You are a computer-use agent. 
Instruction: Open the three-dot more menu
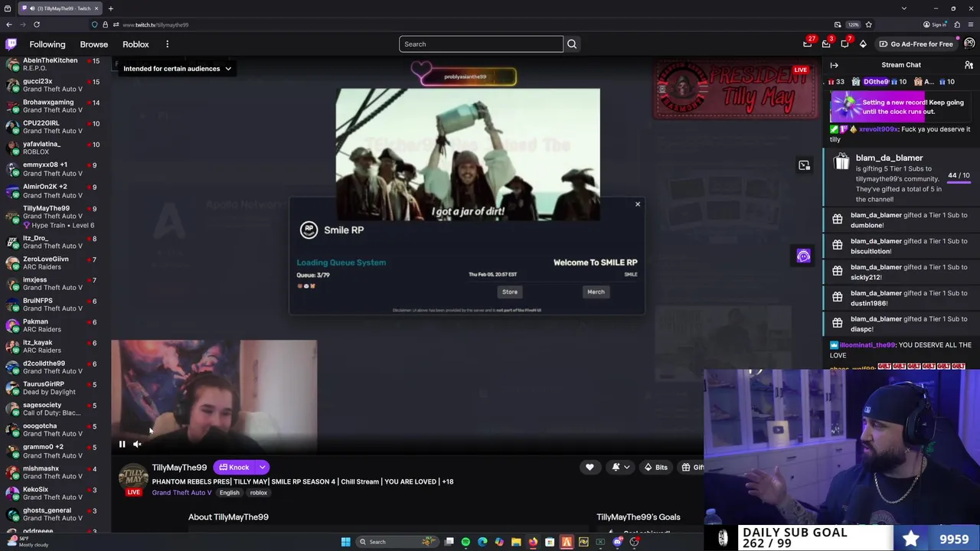tap(167, 44)
